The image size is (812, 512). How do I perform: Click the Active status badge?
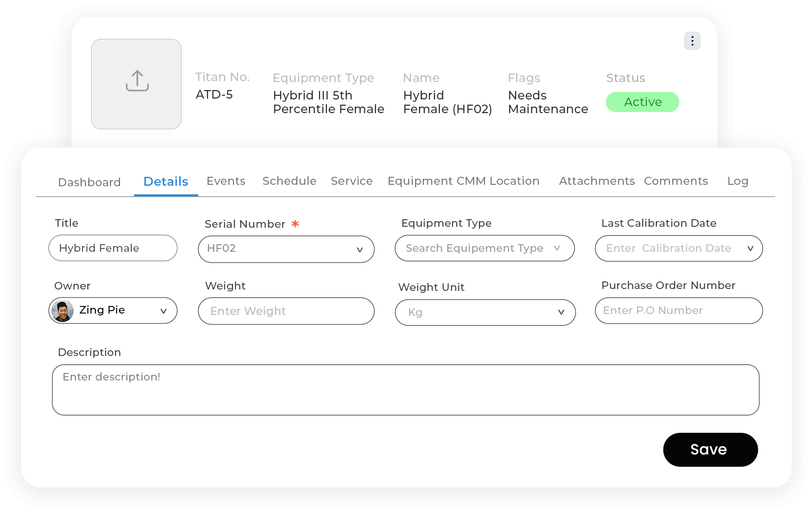642,102
